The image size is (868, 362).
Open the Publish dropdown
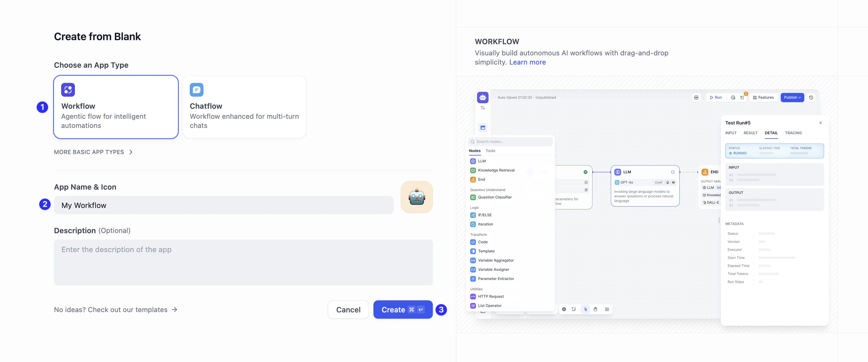click(792, 98)
